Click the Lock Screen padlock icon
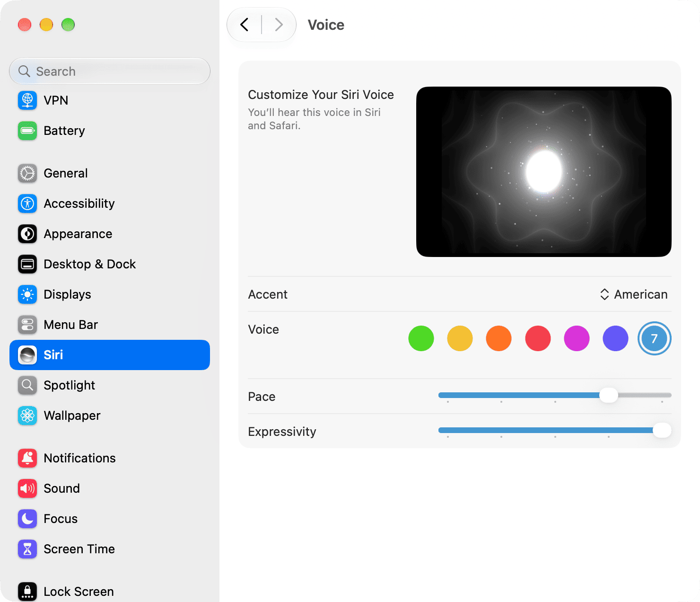The height and width of the screenshot is (602, 700). (x=27, y=592)
